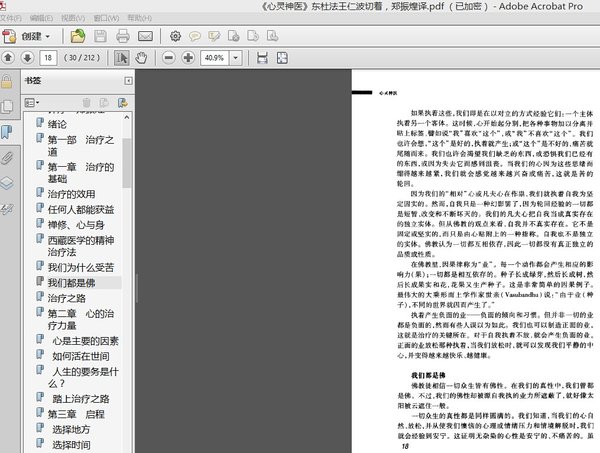600x453 pixels.
Task: Open the 视图 menu
Action: [73, 18]
